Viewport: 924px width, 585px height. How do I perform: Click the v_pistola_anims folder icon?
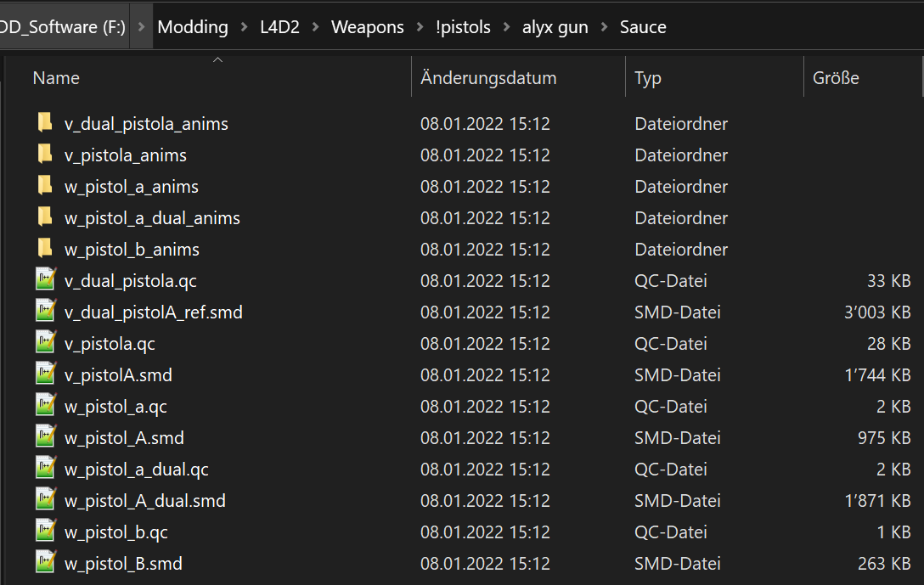(x=45, y=155)
